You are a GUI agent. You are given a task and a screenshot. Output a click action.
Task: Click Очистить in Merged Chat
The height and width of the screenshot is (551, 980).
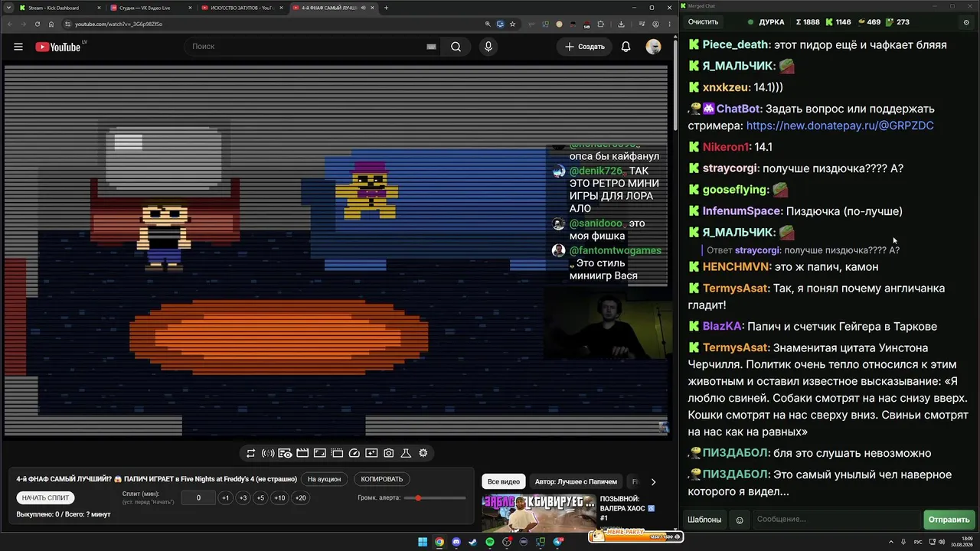(703, 22)
